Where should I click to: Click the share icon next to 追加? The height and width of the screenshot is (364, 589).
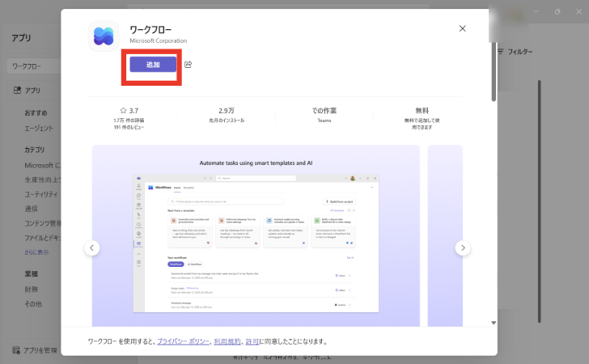pos(189,65)
